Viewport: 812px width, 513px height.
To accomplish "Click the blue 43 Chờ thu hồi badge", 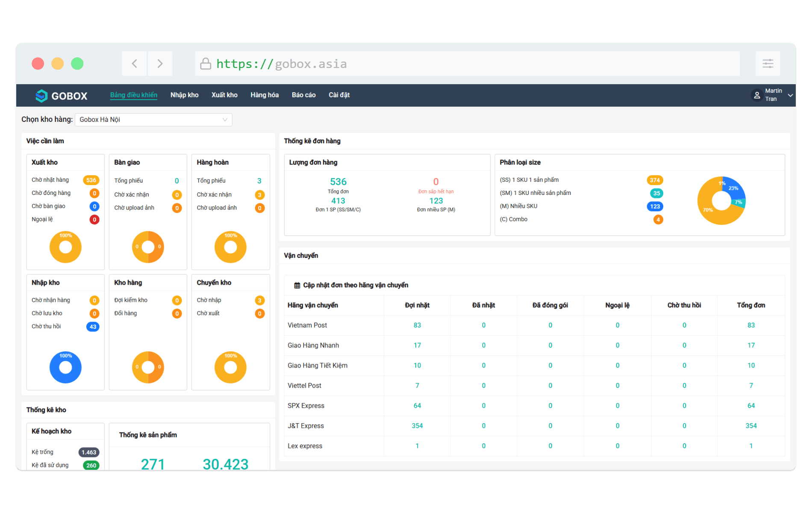I will coord(93,327).
